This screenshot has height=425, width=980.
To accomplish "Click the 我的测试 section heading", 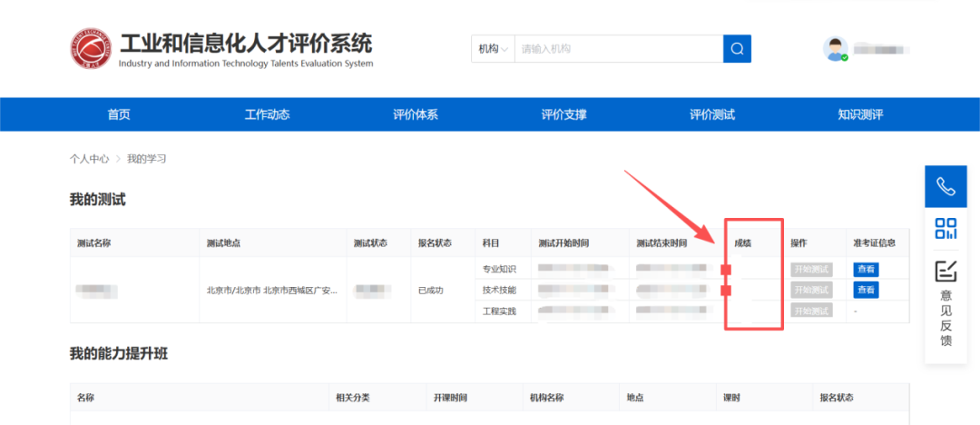I will coord(97,201).
